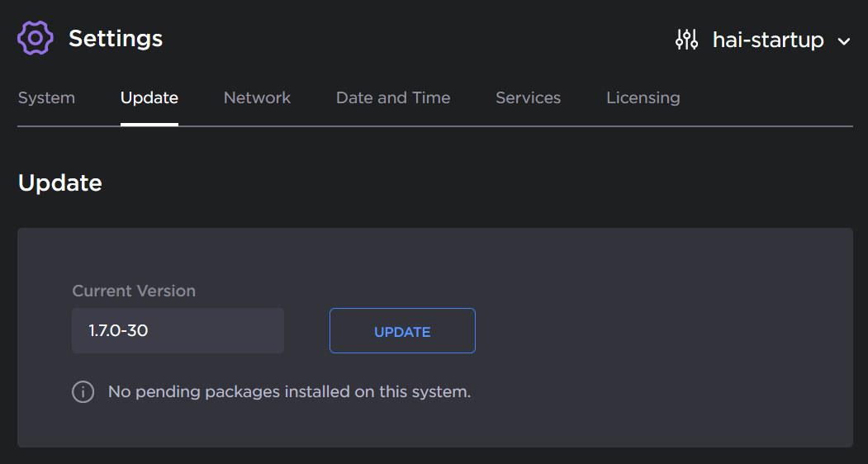Click the Current Version label
868x464 pixels.
(134, 291)
